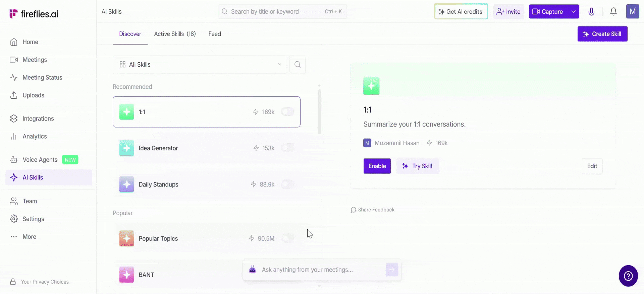Viewport: 644px width, 294px height.
Task: Click the 169k usage count in the 1:1 row
Action: [x=268, y=112]
